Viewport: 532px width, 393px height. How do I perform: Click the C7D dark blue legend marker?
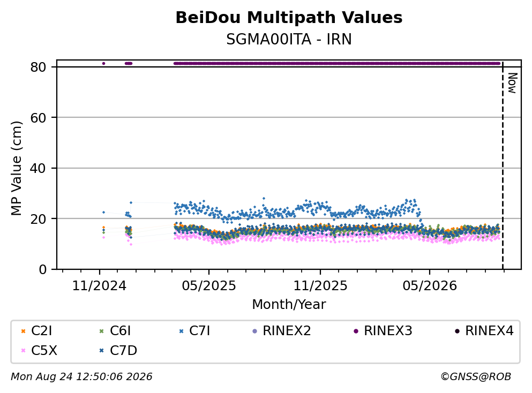pos(101,351)
